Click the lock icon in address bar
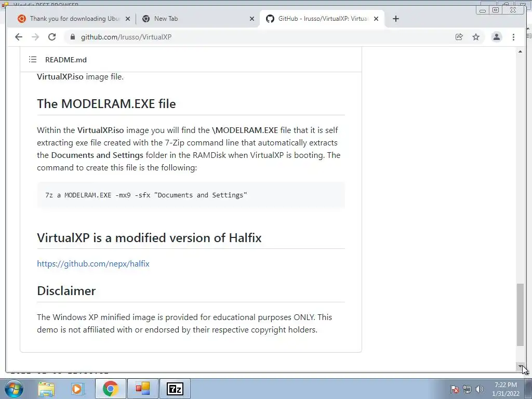 pyautogui.click(x=72, y=37)
